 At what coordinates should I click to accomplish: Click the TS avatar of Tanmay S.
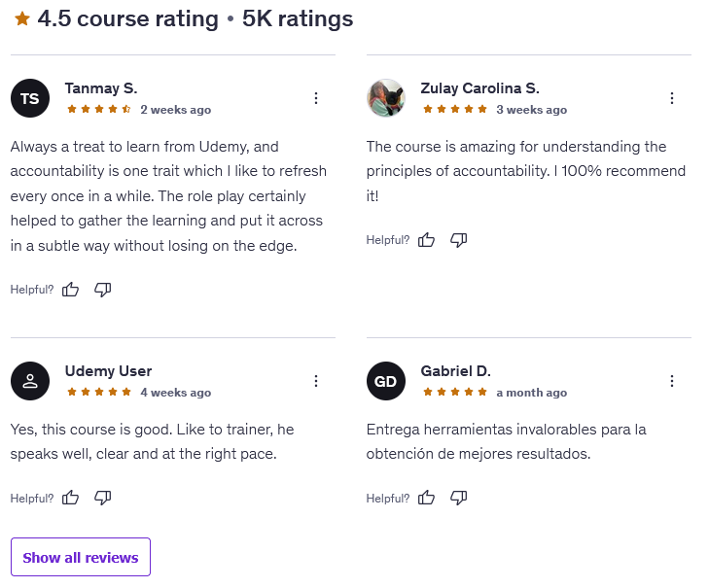30,98
